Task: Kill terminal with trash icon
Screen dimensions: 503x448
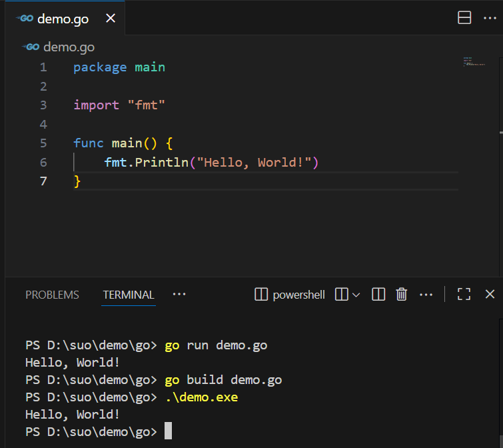Action: [401, 294]
